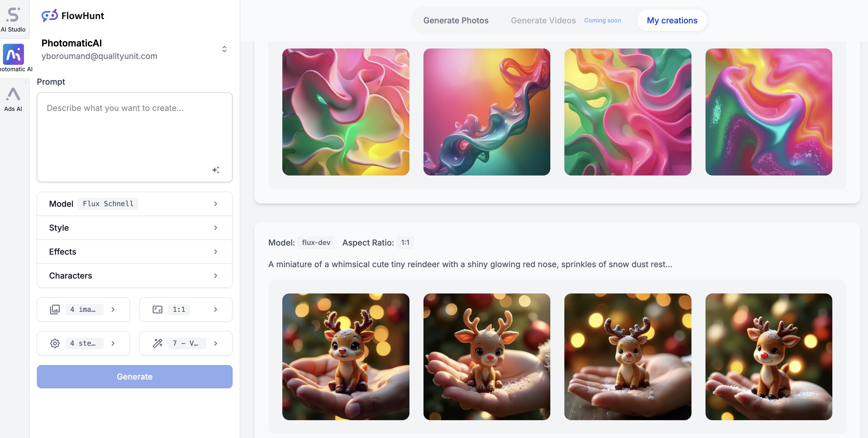The width and height of the screenshot is (868, 438).
Task: Click the Generate button
Action: tap(134, 376)
